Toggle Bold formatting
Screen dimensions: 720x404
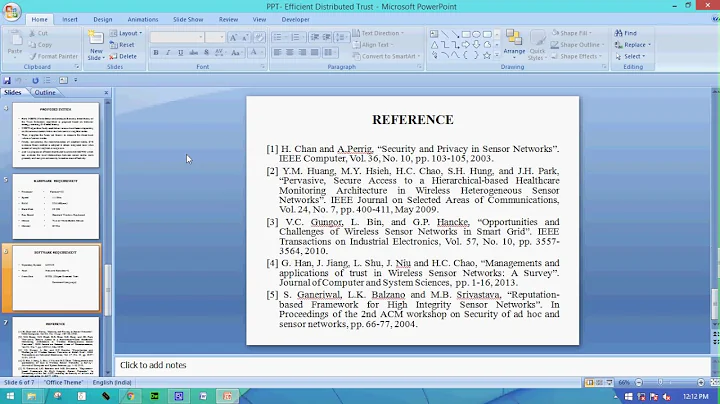point(156,53)
